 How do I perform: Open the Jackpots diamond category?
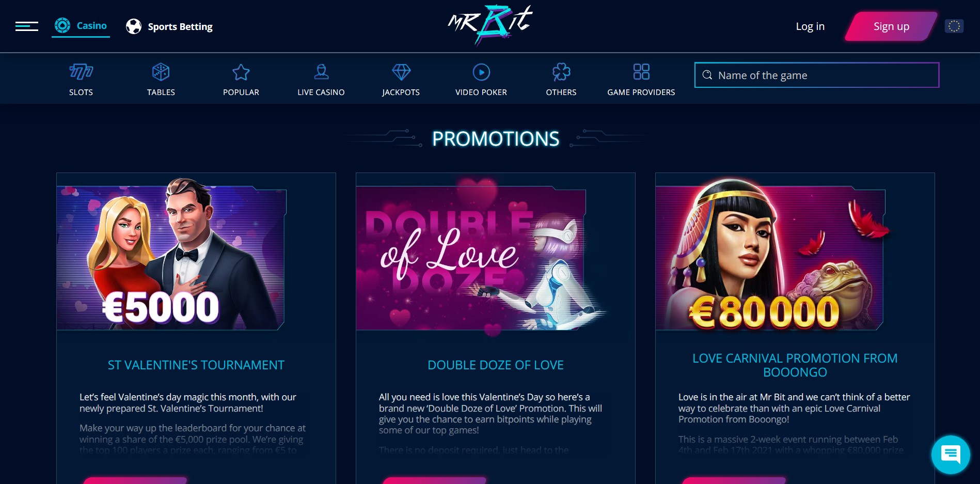click(x=401, y=72)
